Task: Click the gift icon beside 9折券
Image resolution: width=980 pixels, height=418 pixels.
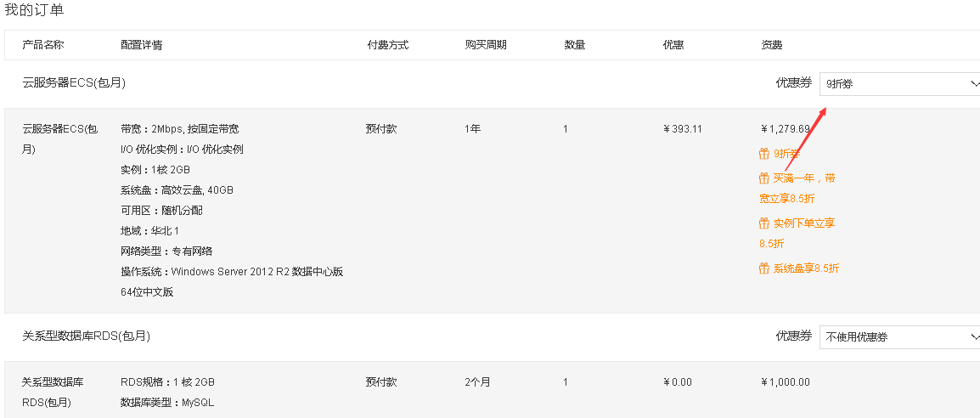Action: coord(763,154)
